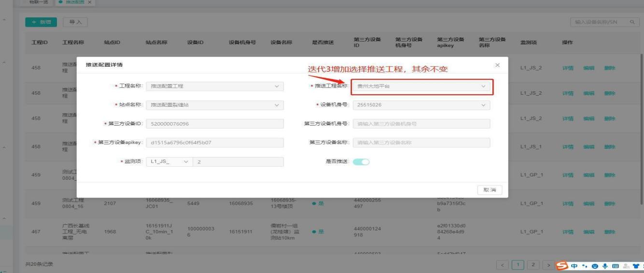Screen dimensions: 644x273
Task: Open the 工程名称 dropdown
Action: pyautogui.click(x=214, y=86)
